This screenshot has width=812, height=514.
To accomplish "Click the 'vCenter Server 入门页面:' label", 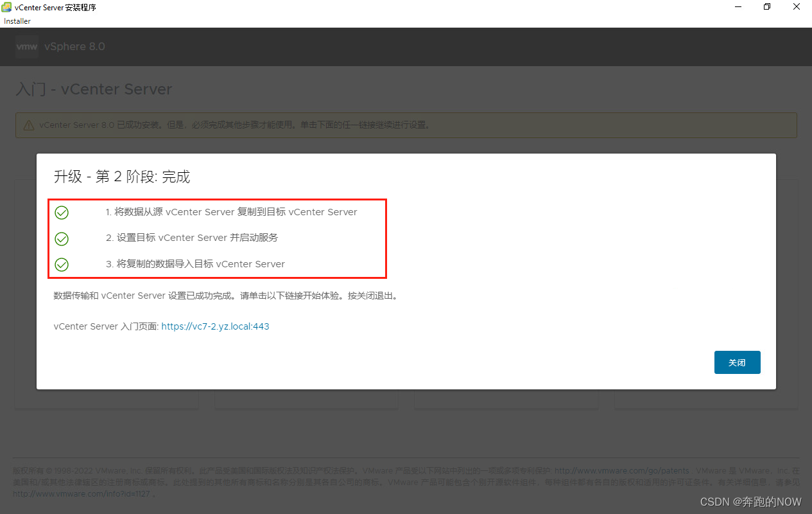I will (106, 326).
